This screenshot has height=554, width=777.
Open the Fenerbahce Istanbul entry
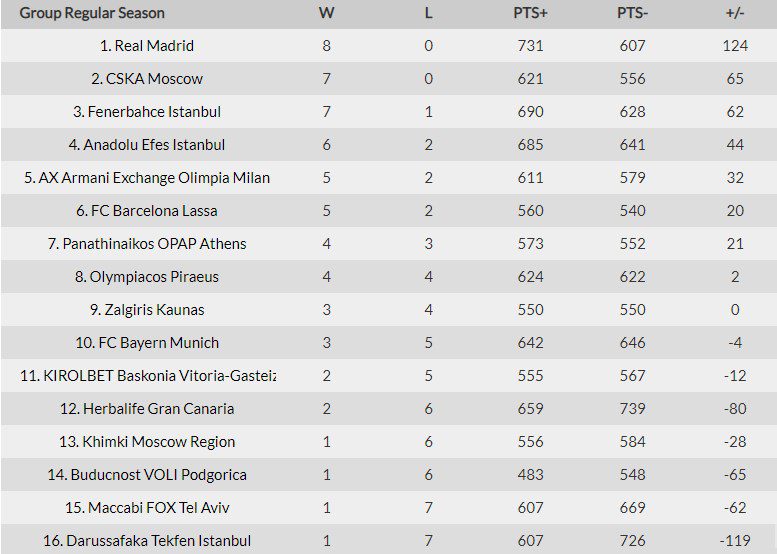tap(147, 111)
